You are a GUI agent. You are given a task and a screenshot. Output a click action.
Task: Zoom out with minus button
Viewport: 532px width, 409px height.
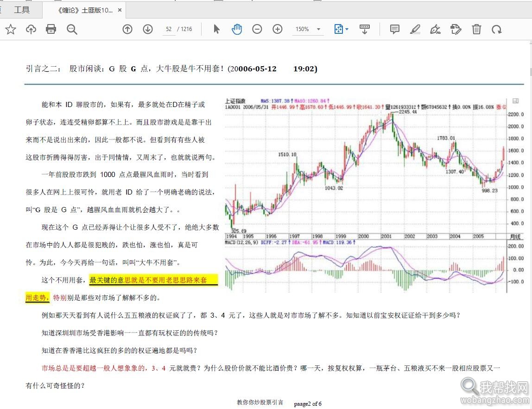[257, 30]
